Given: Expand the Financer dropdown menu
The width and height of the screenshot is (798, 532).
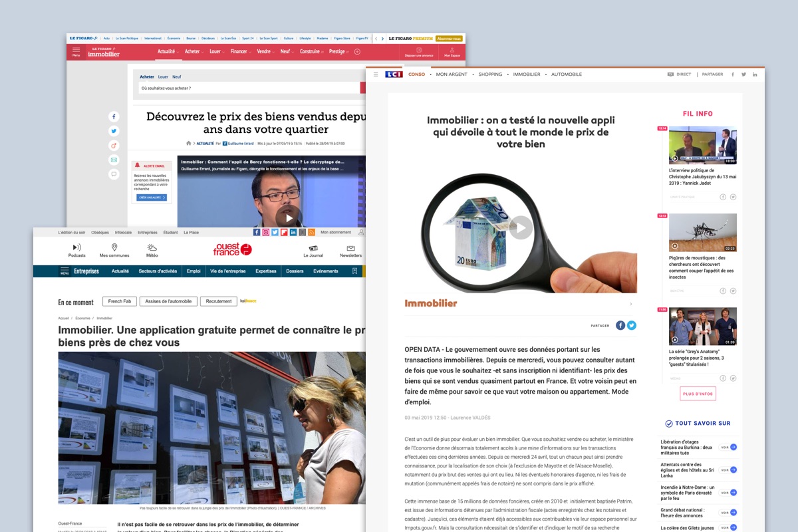Looking at the screenshot, I should [241, 51].
